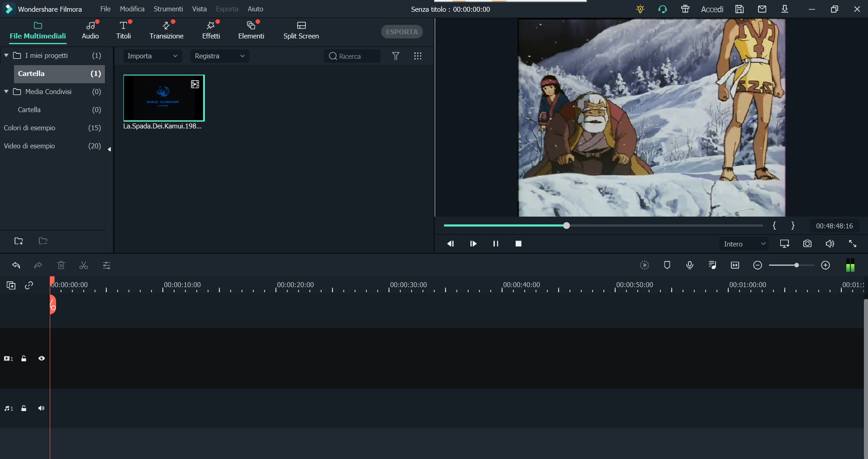Click the ESPORTA button
This screenshot has height=459, width=868.
tap(402, 32)
